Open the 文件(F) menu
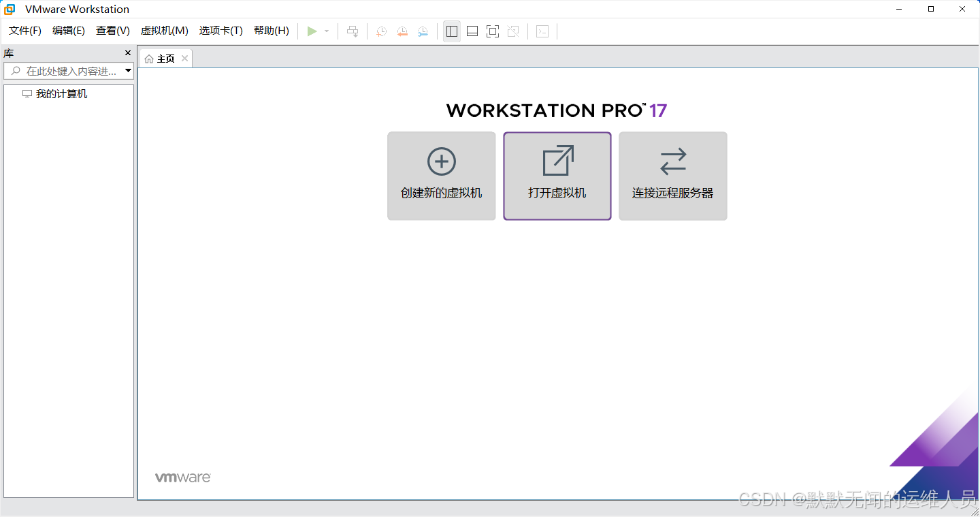980x517 pixels. coord(25,31)
